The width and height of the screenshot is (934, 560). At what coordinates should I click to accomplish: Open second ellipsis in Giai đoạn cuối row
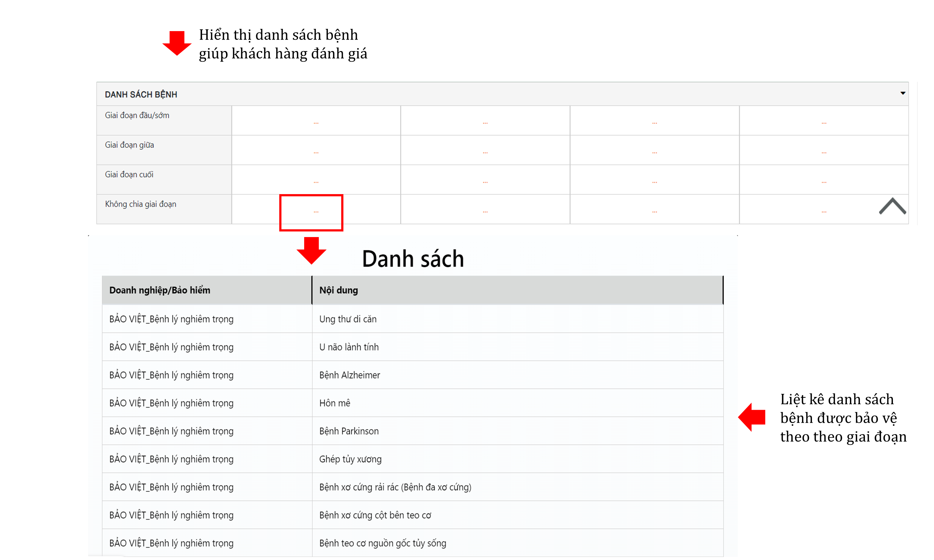coord(485,182)
